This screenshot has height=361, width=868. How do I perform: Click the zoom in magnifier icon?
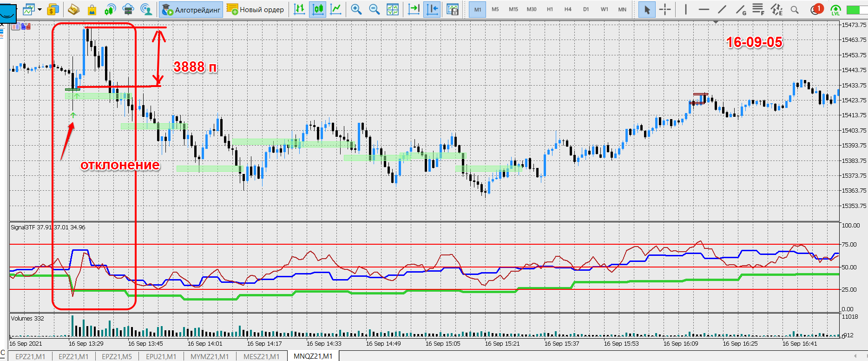pyautogui.click(x=356, y=9)
